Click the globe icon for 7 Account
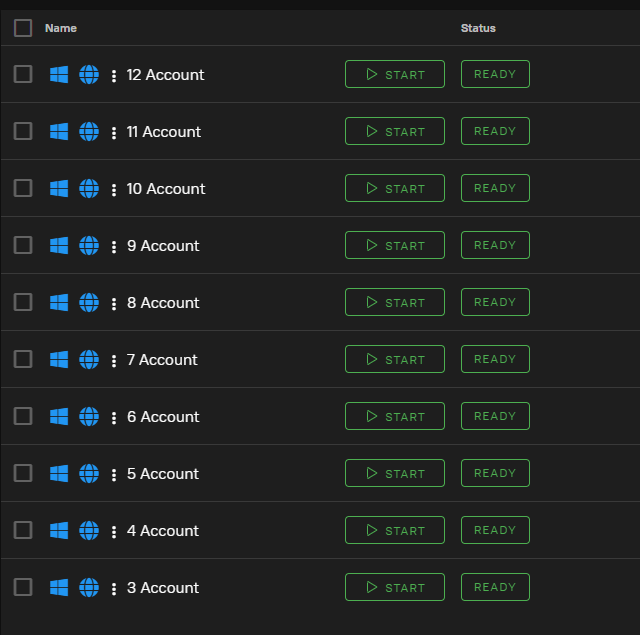The width and height of the screenshot is (640, 635). (x=89, y=360)
